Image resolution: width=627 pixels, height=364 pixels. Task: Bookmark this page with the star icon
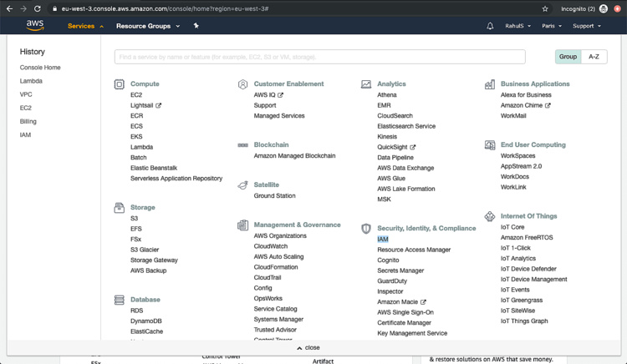(x=545, y=8)
